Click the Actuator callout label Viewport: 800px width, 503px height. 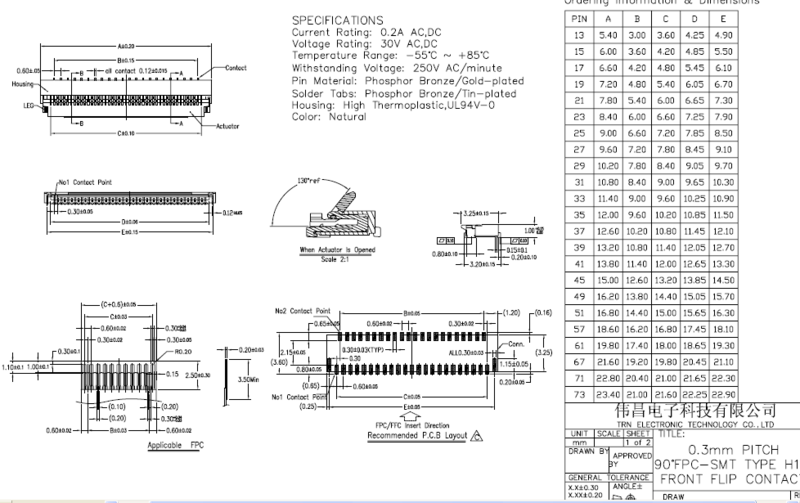point(227,126)
